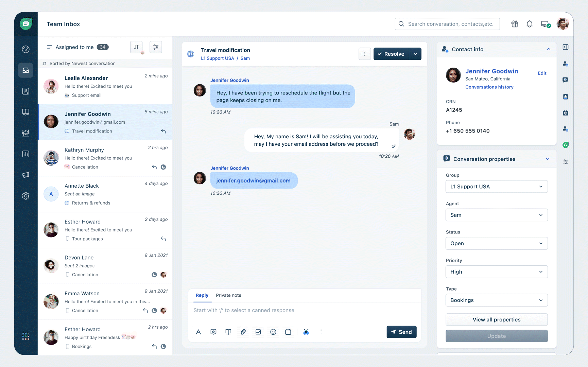Collapse the Contact info section

point(549,49)
